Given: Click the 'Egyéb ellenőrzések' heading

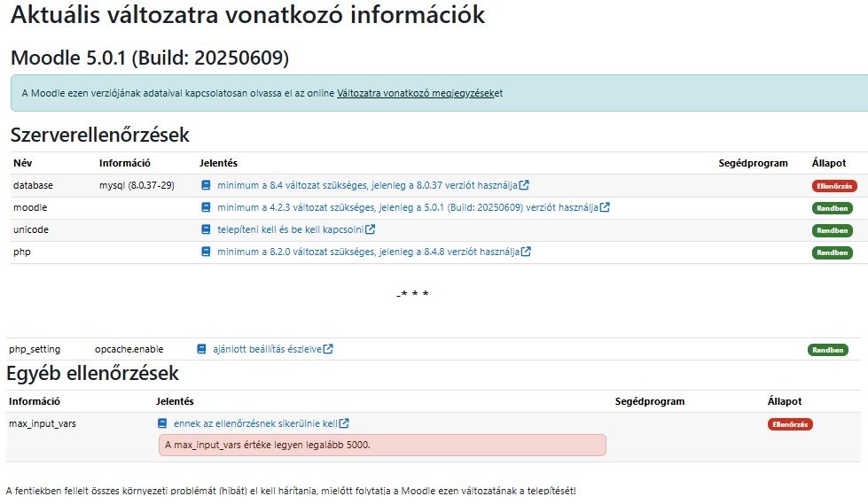Looking at the screenshot, I should 92,373.
